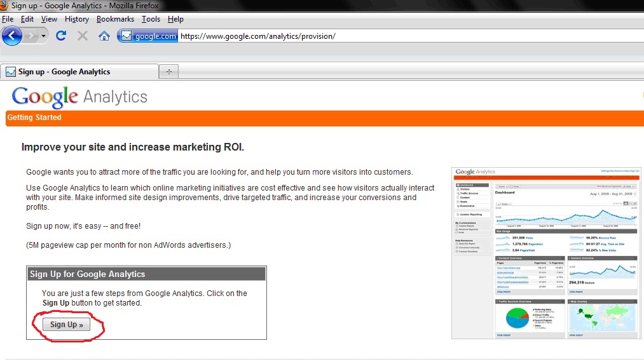Click the 'Getting Started' orange bar label
The image size is (644, 364).
pyautogui.click(x=34, y=118)
